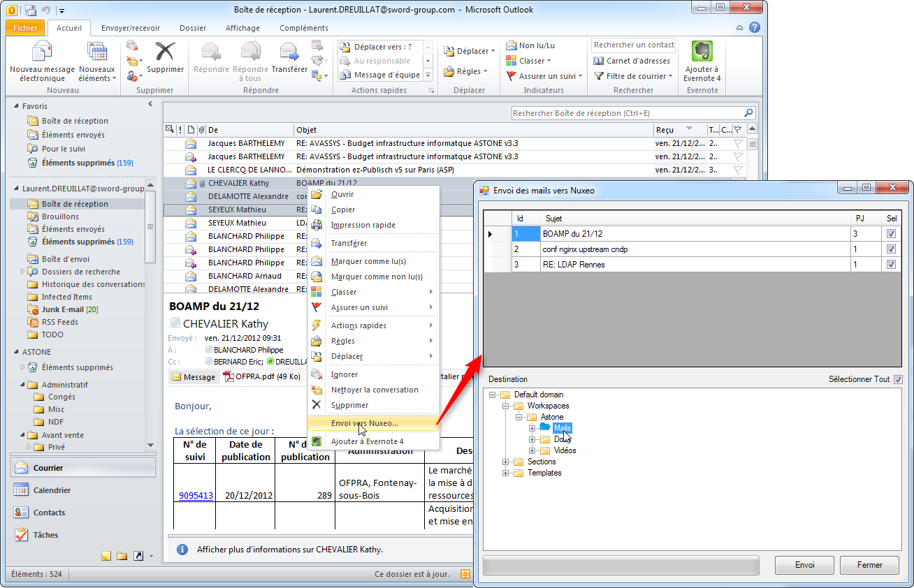
Task: Focus the Rechercher un contact field
Action: pyautogui.click(x=633, y=45)
